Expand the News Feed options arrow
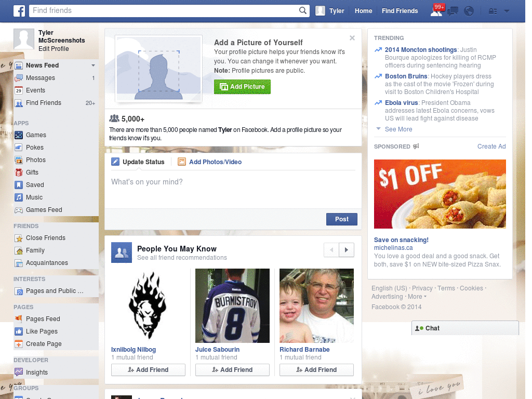 93,65
